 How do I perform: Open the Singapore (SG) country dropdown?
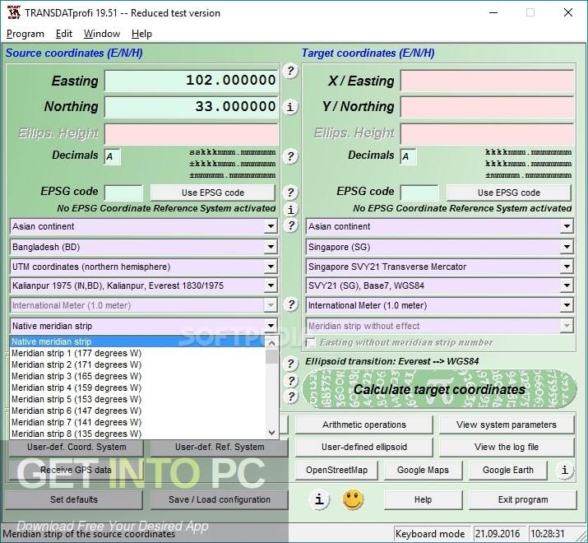click(567, 247)
